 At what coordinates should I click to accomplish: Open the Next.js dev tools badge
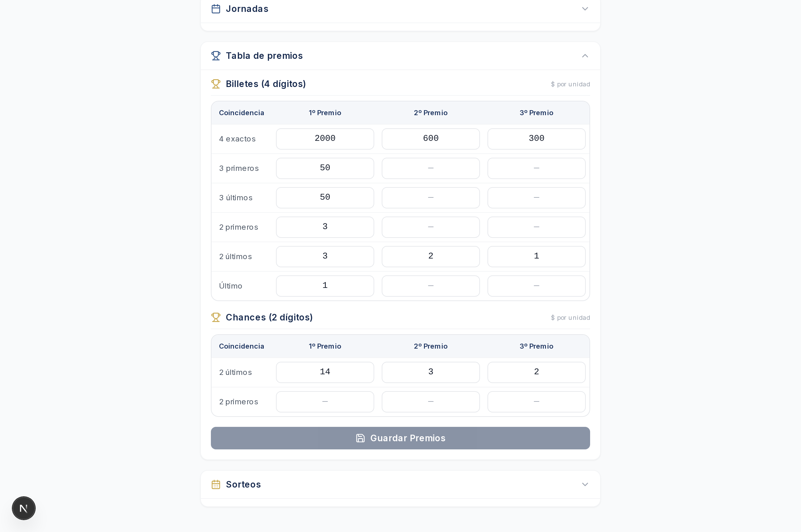24,508
